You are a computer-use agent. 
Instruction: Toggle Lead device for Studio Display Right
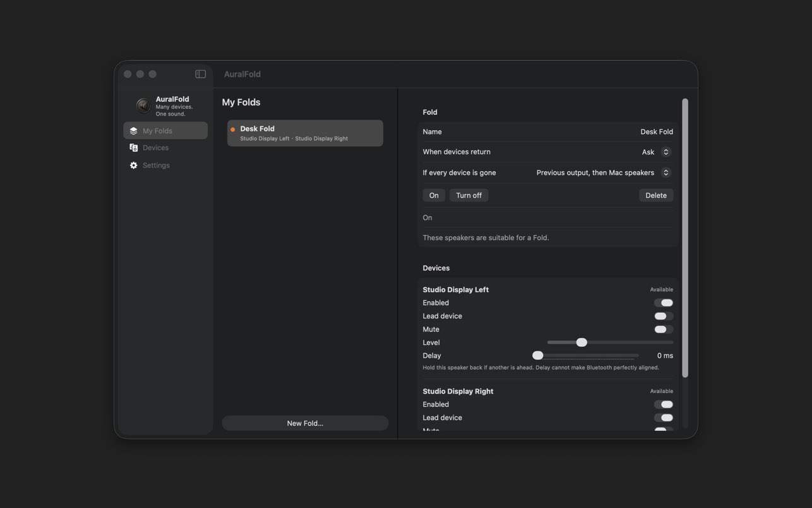click(664, 418)
